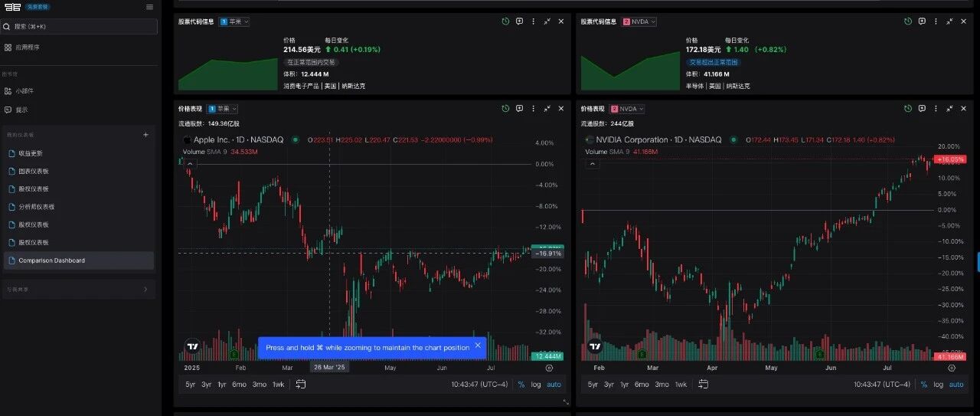Toggle percent scale on Apple chart
This screenshot has height=416, width=980.
coord(521,385)
